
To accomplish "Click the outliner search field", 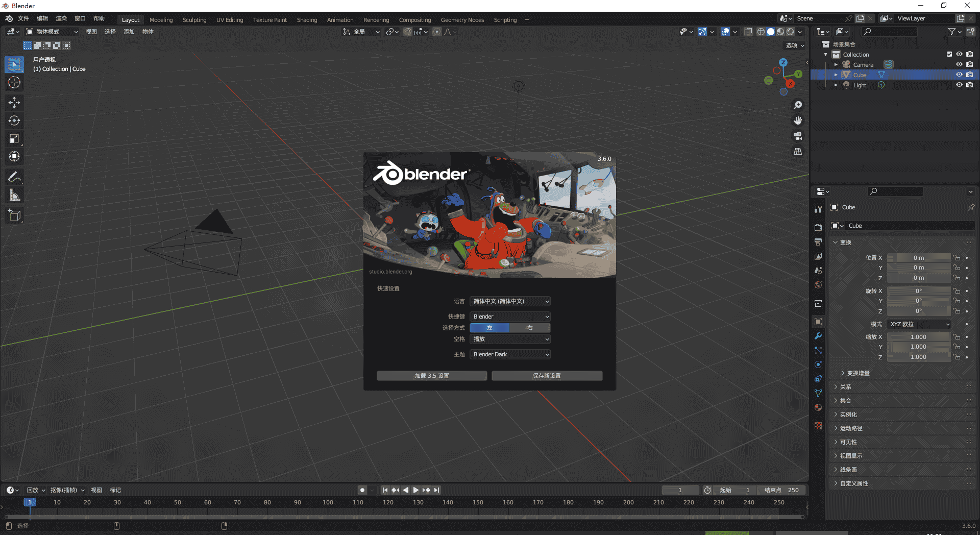I will (x=889, y=32).
